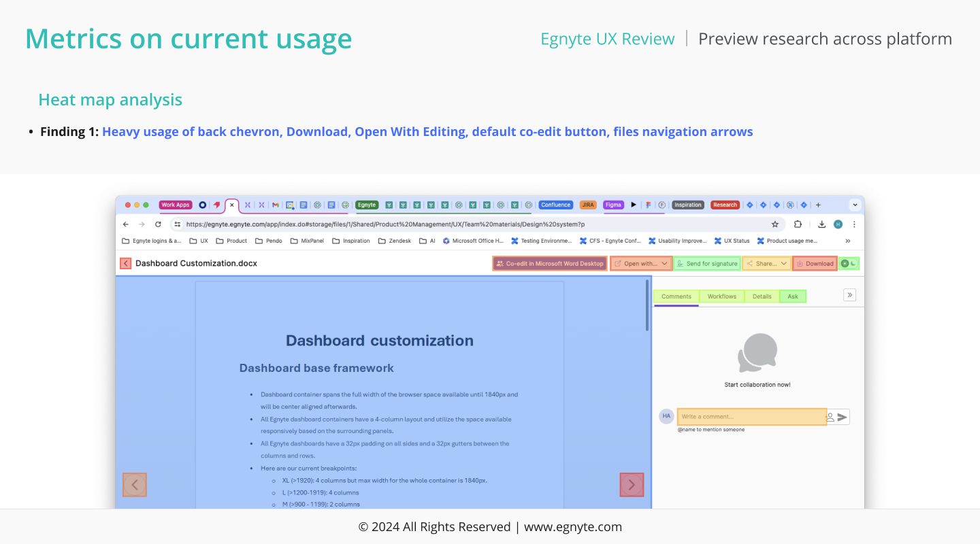Go to the next file arrow
The height and width of the screenshot is (544, 980).
(632, 485)
